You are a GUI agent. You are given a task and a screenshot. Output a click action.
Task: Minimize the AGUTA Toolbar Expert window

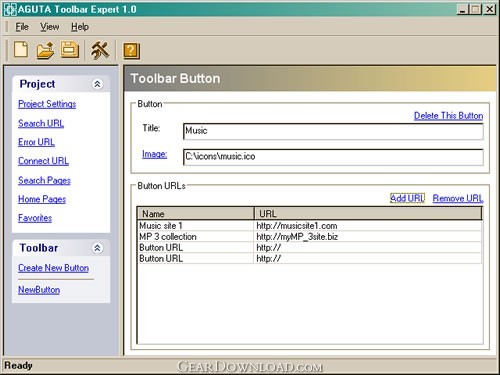(x=462, y=9)
